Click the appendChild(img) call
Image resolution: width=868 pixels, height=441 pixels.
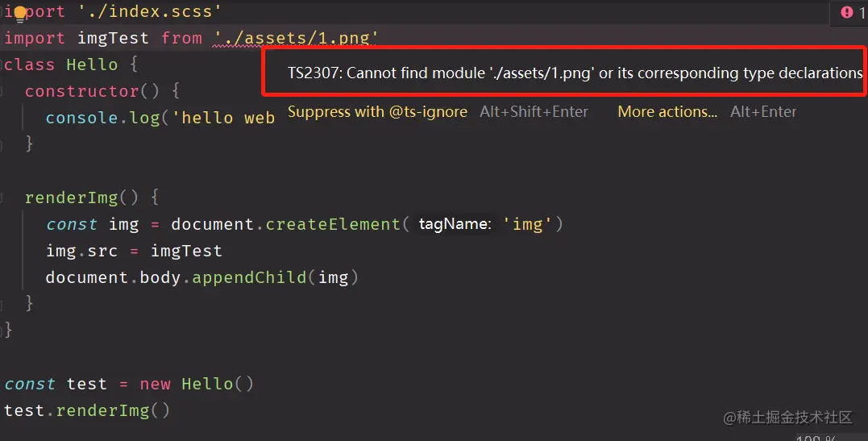[x=275, y=277]
